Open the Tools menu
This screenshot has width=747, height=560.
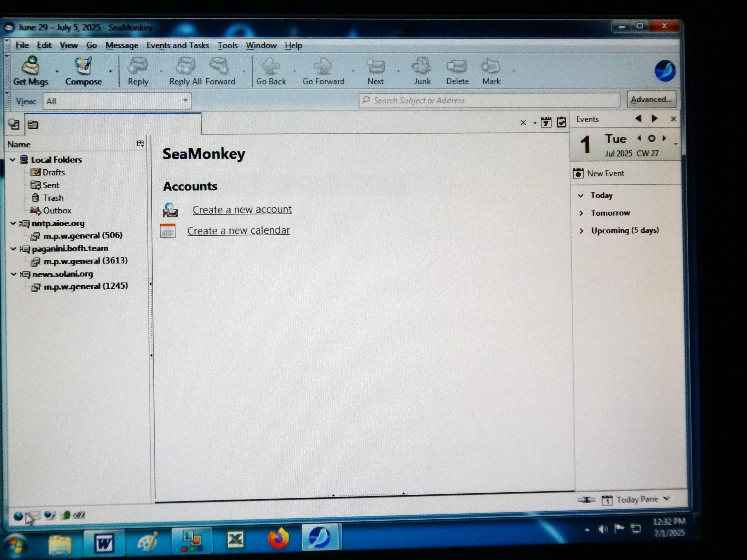click(x=227, y=45)
